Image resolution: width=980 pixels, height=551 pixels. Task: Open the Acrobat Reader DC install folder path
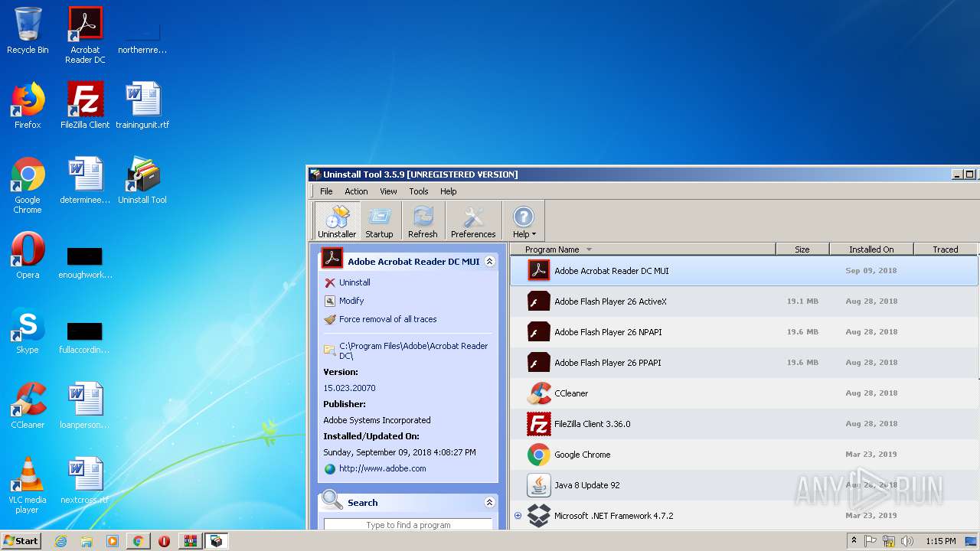click(413, 350)
